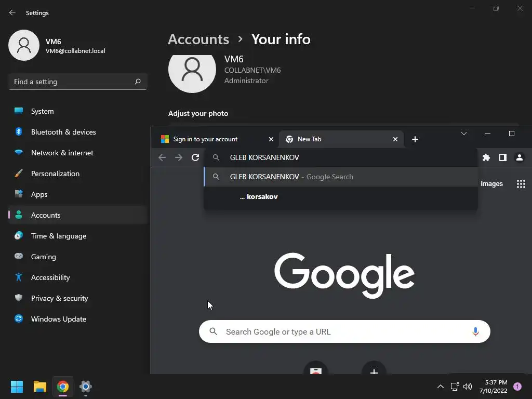
Task: Open Privacy & security settings
Action: (78, 298)
